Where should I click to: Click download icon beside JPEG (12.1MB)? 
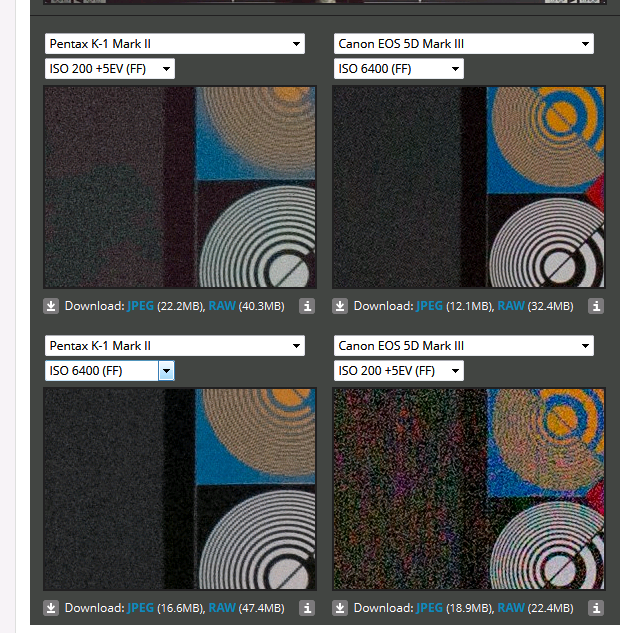(x=340, y=306)
